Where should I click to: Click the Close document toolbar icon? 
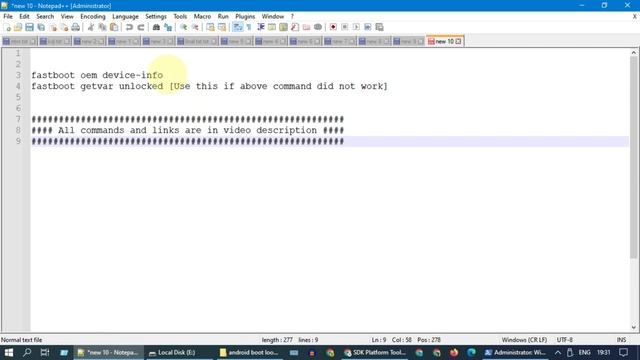(x=53, y=27)
